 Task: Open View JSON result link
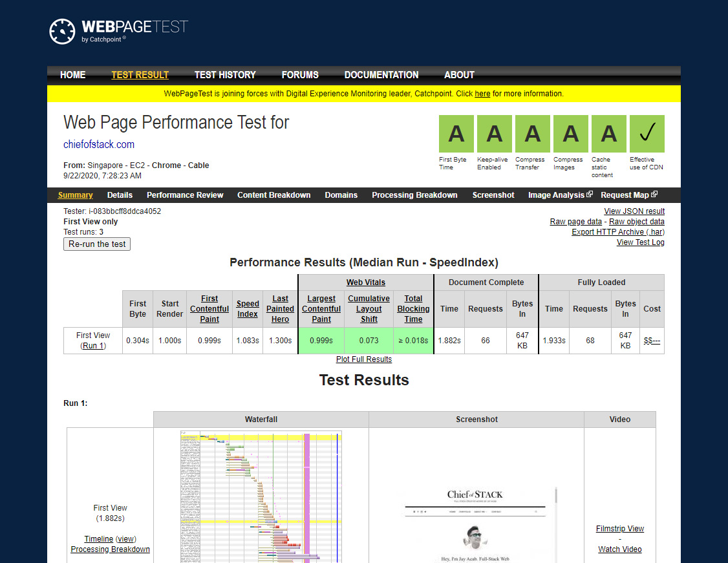634,211
